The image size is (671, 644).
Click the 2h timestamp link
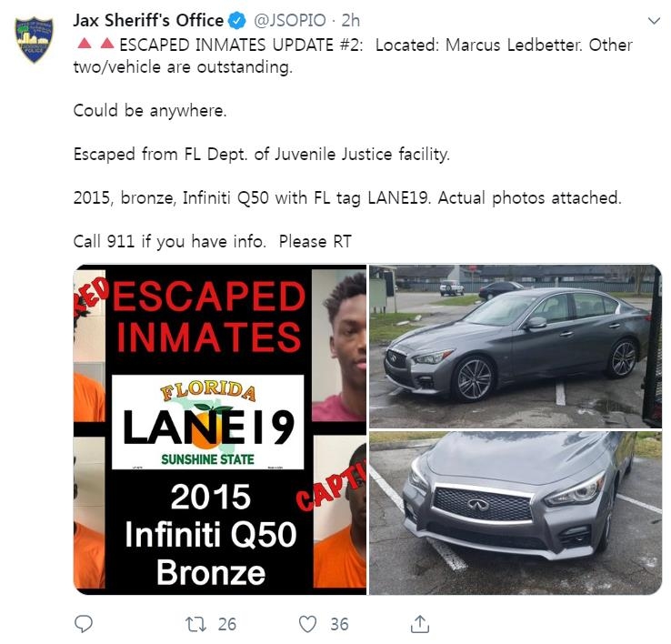point(350,21)
